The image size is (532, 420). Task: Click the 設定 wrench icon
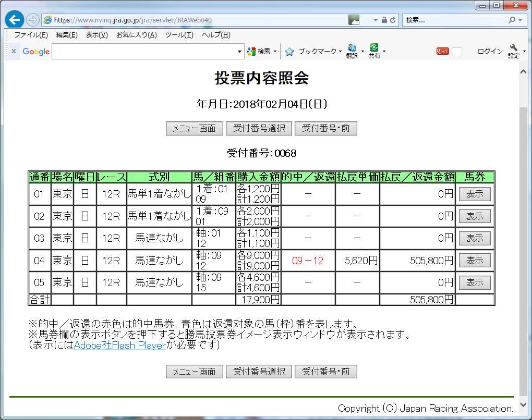click(514, 51)
